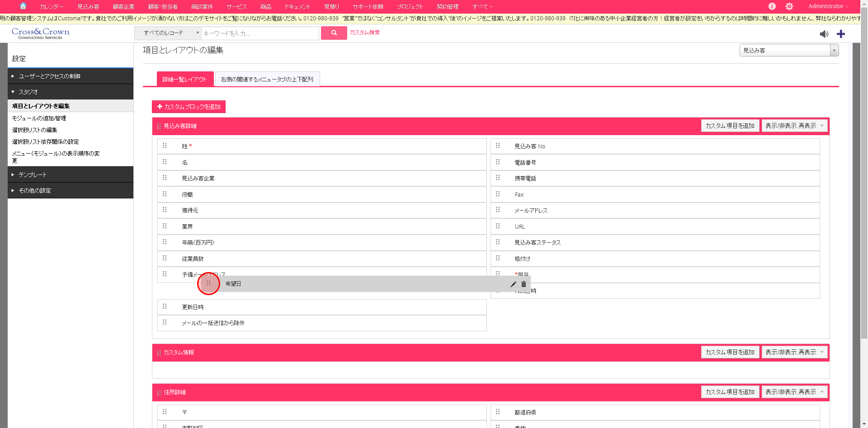This screenshot has height=428, width=868.
Task: Open 表示/非表示,再表示 dropdown in 見込み客詳細
Action: click(794, 126)
